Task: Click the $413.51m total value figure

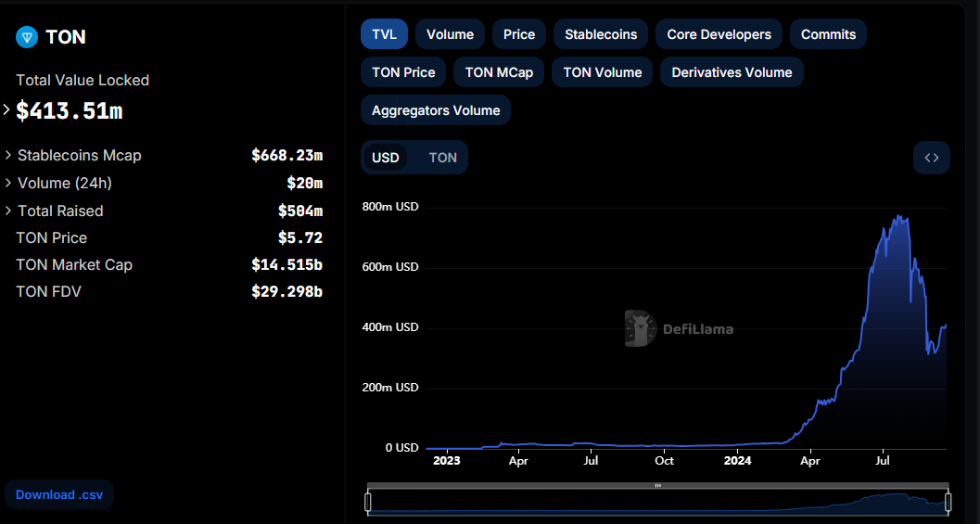Action: [x=70, y=110]
